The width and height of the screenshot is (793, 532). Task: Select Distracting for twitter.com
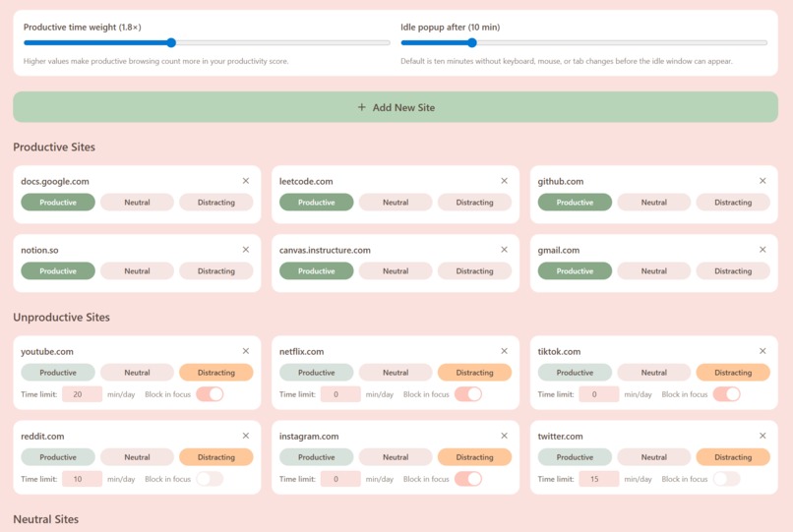click(x=733, y=457)
